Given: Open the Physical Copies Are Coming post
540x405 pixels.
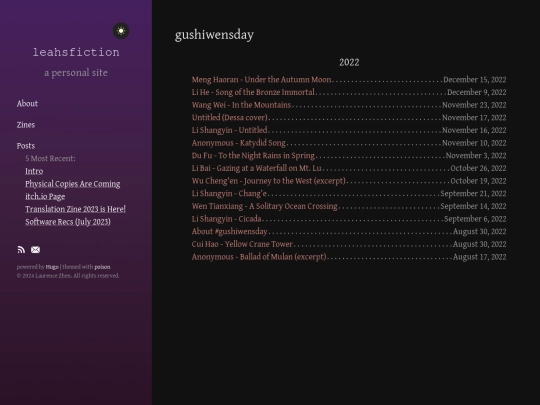Looking at the screenshot, I should (x=73, y=184).
